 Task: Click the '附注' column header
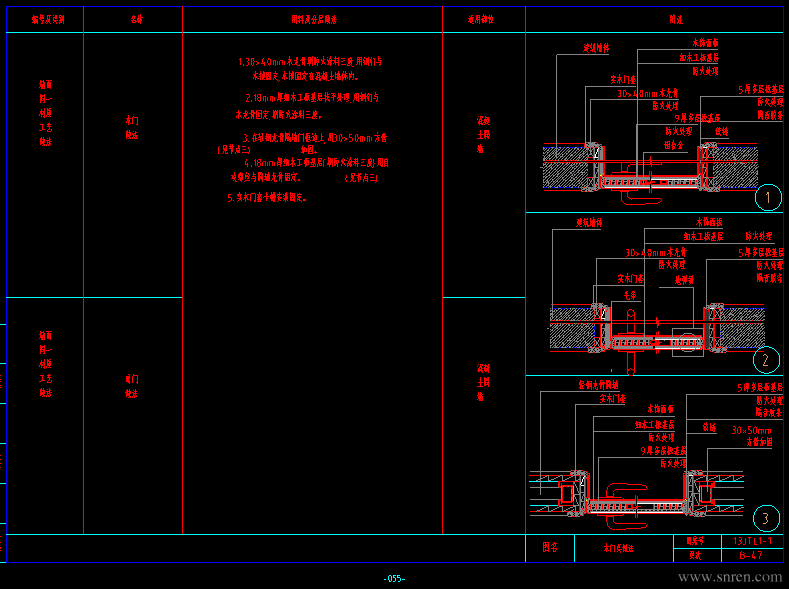[x=676, y=20]
